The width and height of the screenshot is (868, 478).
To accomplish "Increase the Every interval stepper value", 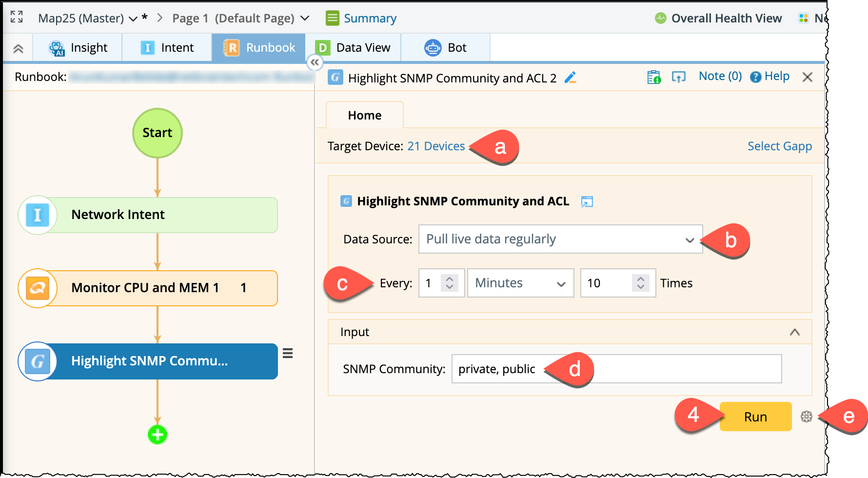I will point(450,279).
